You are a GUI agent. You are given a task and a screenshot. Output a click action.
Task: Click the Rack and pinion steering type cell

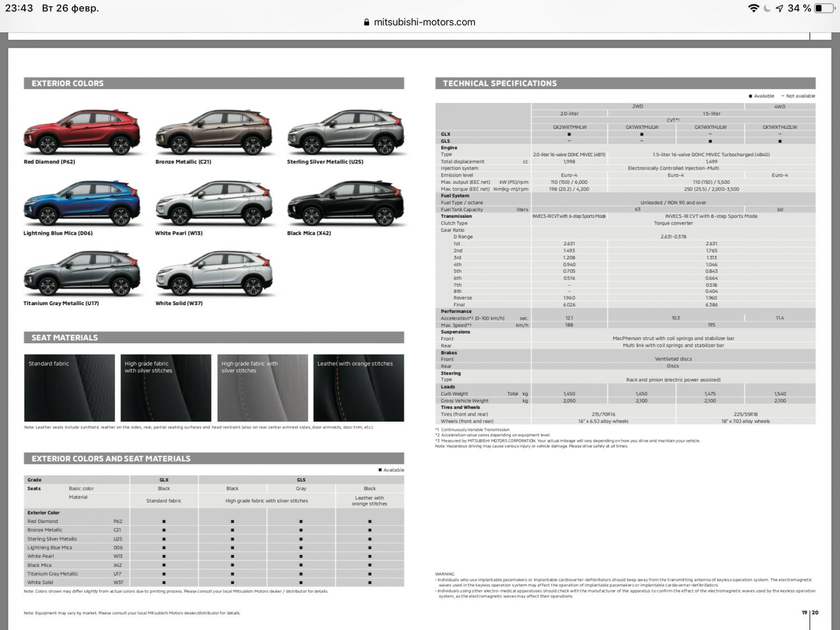click(x=673, y=380)
